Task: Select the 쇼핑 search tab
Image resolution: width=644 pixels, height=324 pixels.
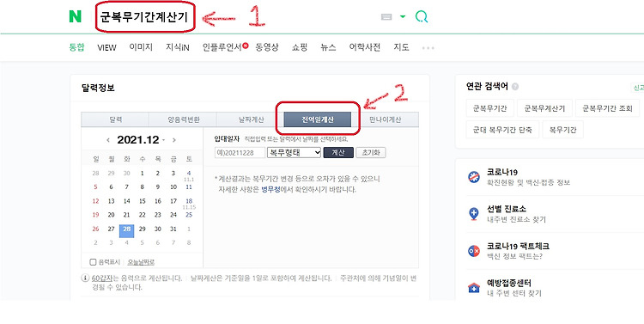Action: pyautogui.click(x=300, y=47)
